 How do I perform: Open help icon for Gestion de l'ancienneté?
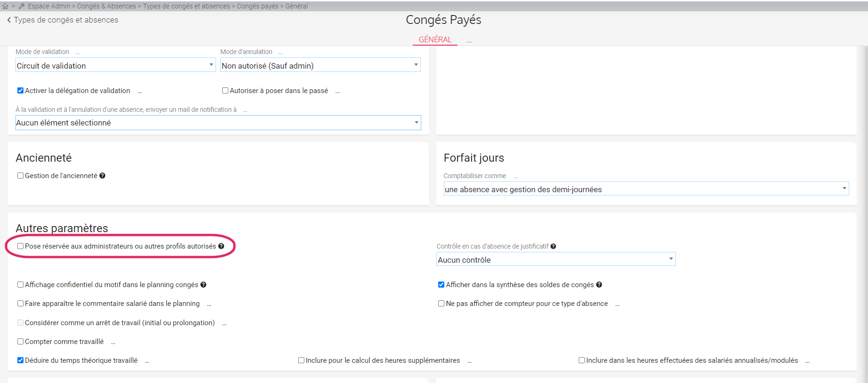[102, 176]
